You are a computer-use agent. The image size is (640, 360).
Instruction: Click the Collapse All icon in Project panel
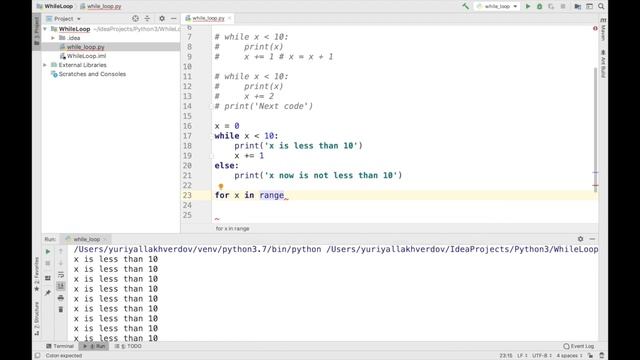click(147, 18)
